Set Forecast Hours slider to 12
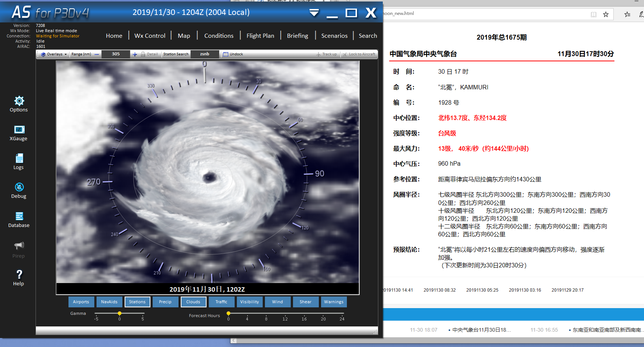Image resolution: width=644 pixels, height=347 pixels. (x=285, y=313)
